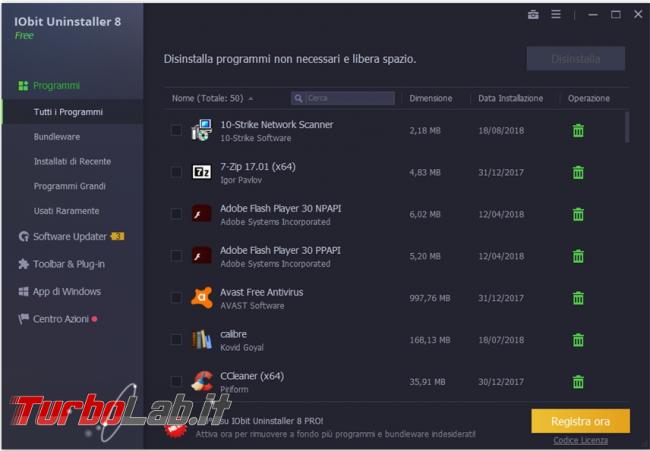This screenshot has width=650, height=451.
Task: Click the Avast orange program icon
Action: click(202, 298)
